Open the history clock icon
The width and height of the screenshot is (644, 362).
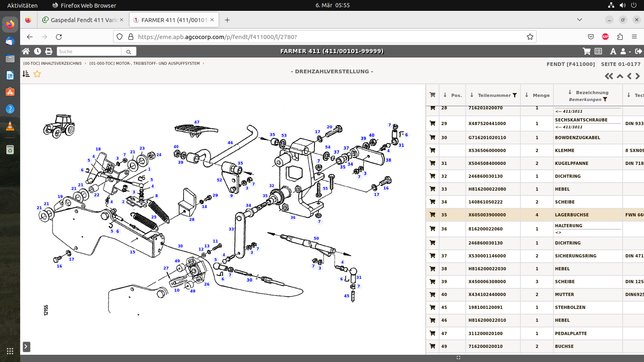tap(37, 51)
